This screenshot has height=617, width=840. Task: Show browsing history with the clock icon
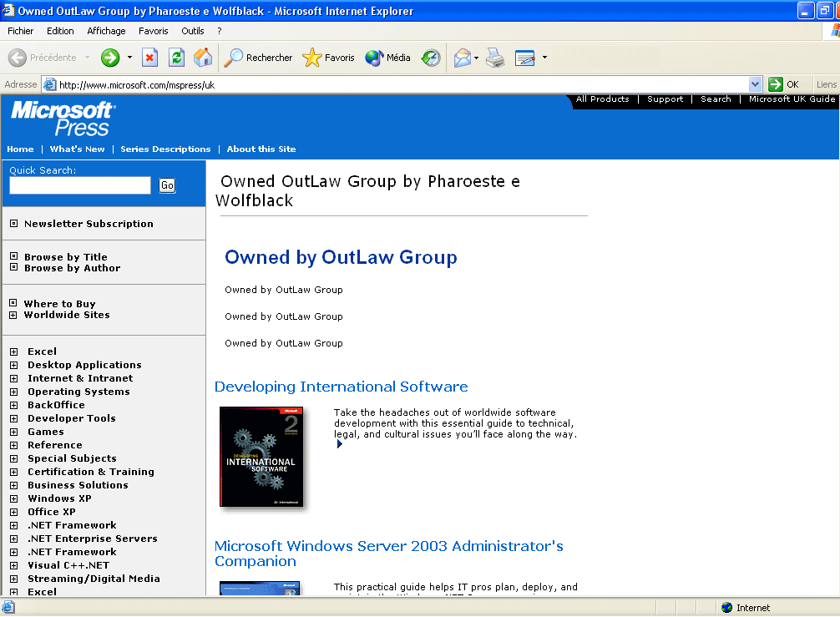click(x=431, y=58)
